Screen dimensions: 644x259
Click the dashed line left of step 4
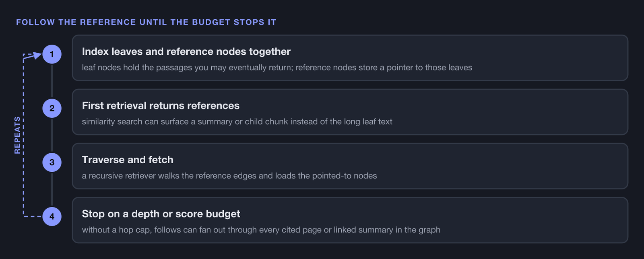click(x=33, y=216)
